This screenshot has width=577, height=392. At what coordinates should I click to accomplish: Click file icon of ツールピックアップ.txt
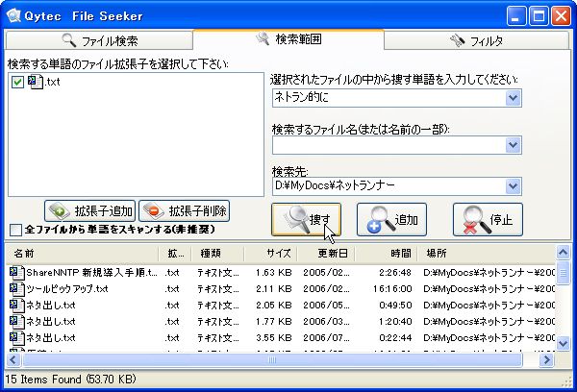coord(16,289)
